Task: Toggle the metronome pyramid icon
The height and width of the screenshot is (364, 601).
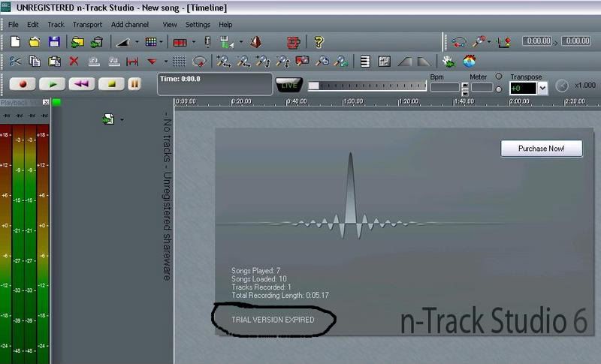Action: click(255, 42)
